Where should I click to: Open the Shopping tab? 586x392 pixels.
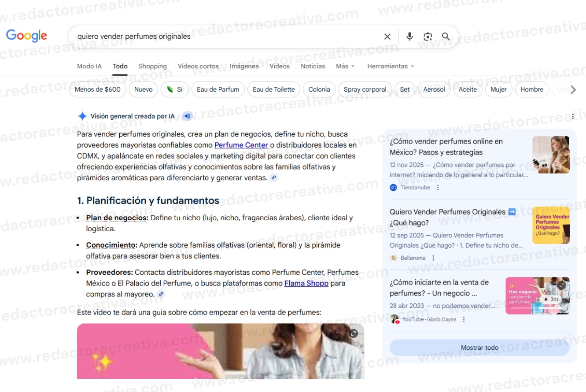point(152,66)
